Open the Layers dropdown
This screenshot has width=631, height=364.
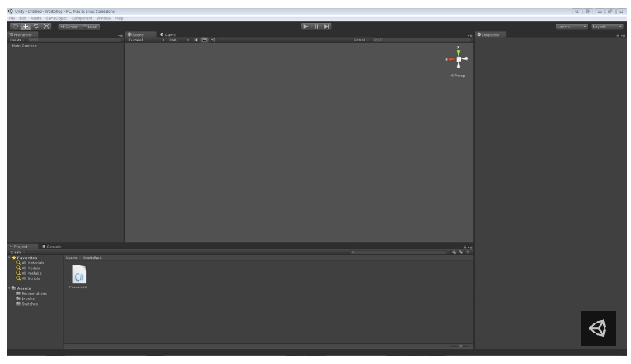click(572, 27)
